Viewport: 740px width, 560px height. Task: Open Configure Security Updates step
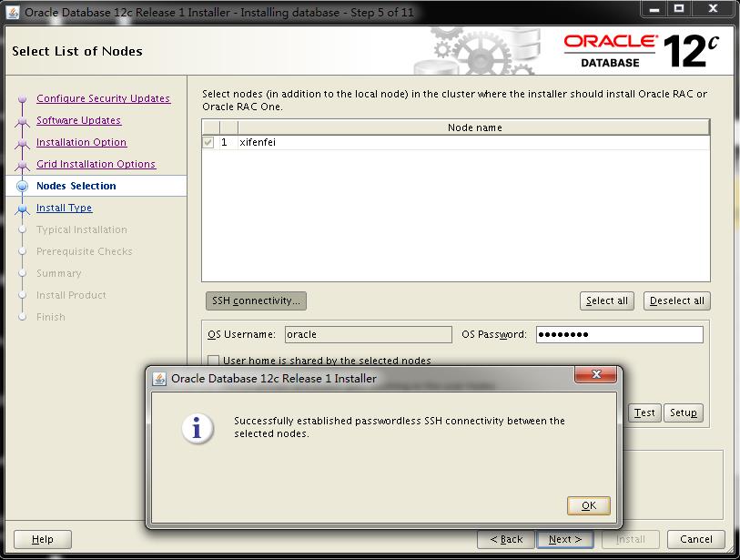tap(104, 98)
